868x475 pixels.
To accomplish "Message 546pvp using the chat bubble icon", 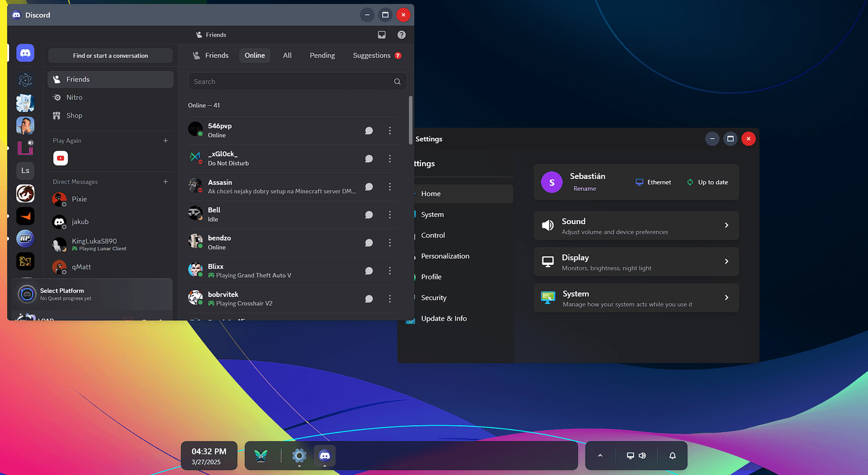I will point(368,130).
